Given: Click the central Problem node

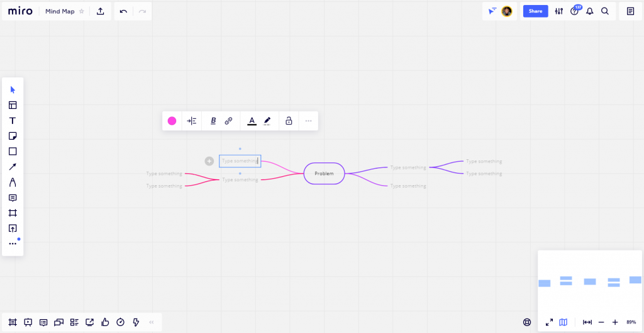Looking at the screenshot, I should coord(324,173).
